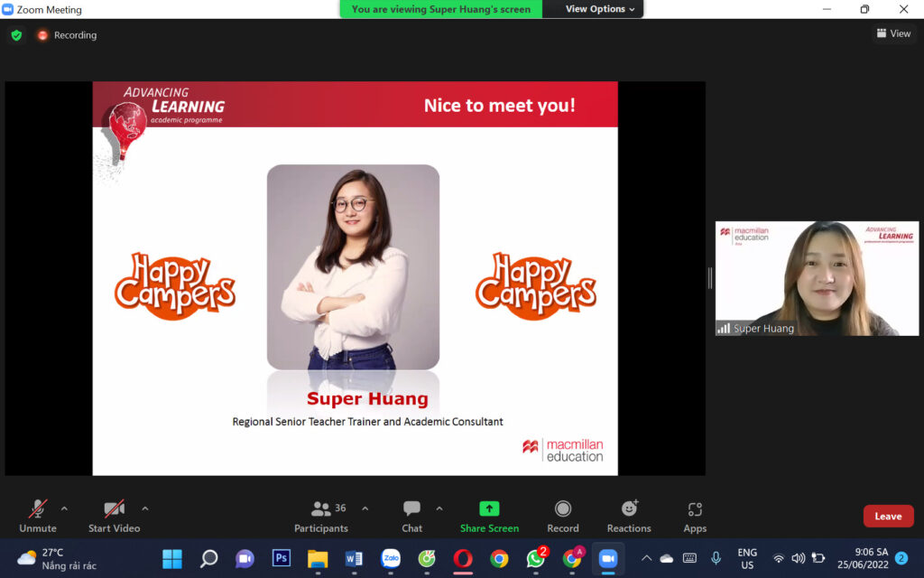This screenshot has height=578, width=924.
Task: Expand the arrow next to Participants
Action: click(365, 508)
